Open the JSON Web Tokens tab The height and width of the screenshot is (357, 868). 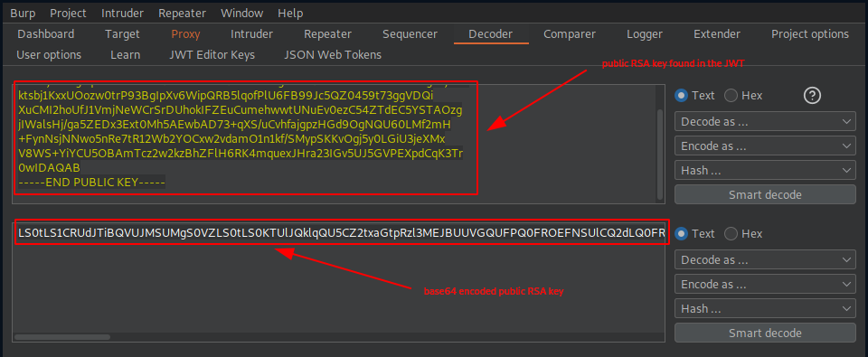[x=333, y=55]
